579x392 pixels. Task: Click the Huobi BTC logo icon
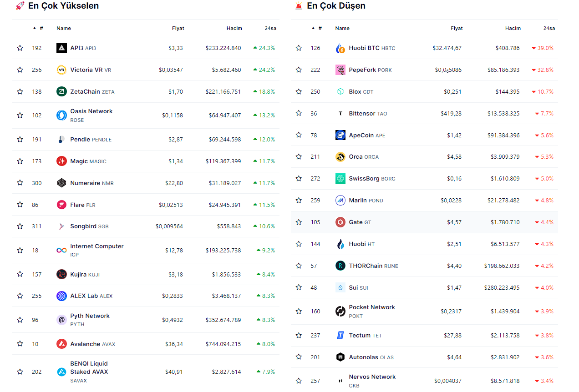(x=340, y=48)
